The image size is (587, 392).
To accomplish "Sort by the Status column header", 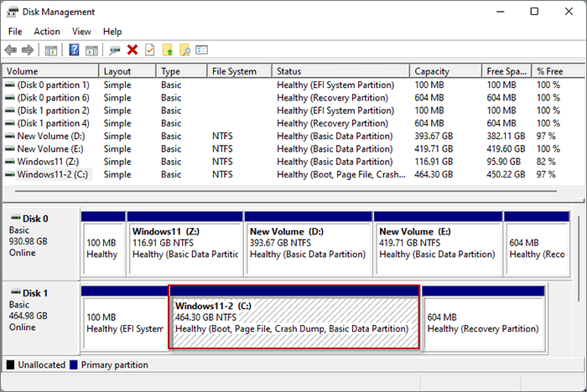I will tap(289, 72).
